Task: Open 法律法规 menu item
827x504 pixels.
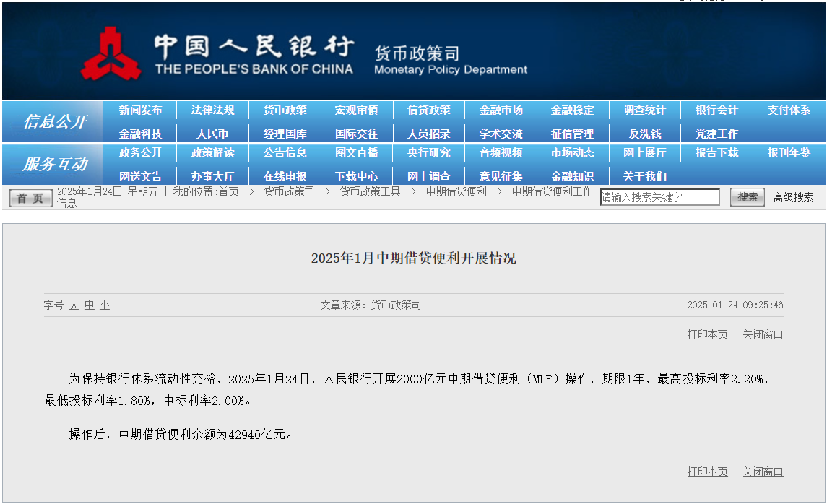Action: [212, 110]
